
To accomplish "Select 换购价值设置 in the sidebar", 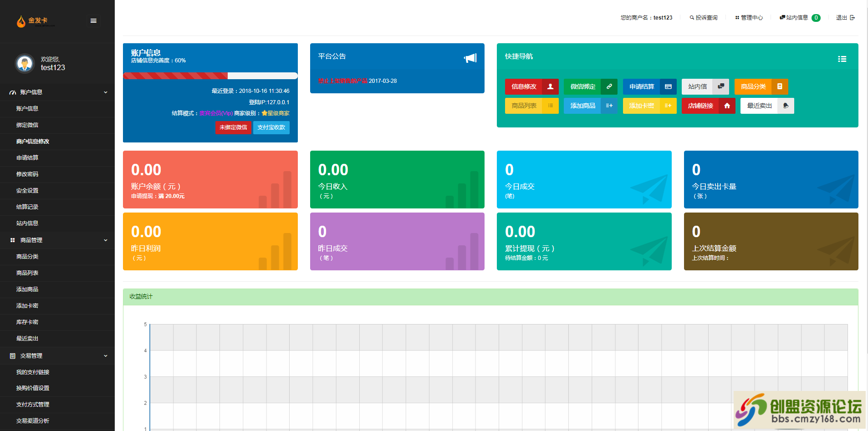I will tap(57, 388).
